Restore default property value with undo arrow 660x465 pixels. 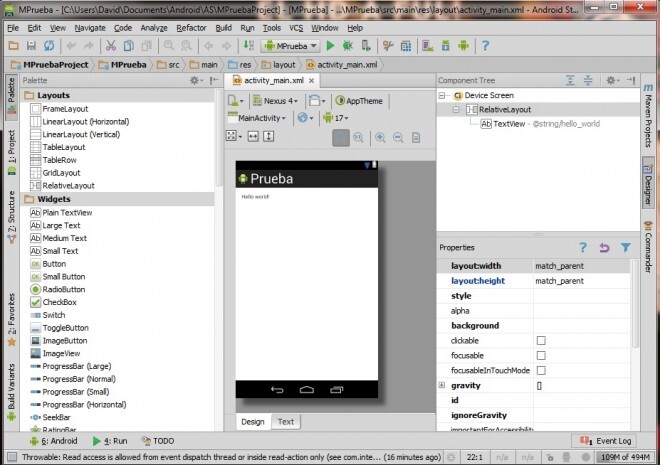point(604,247)
